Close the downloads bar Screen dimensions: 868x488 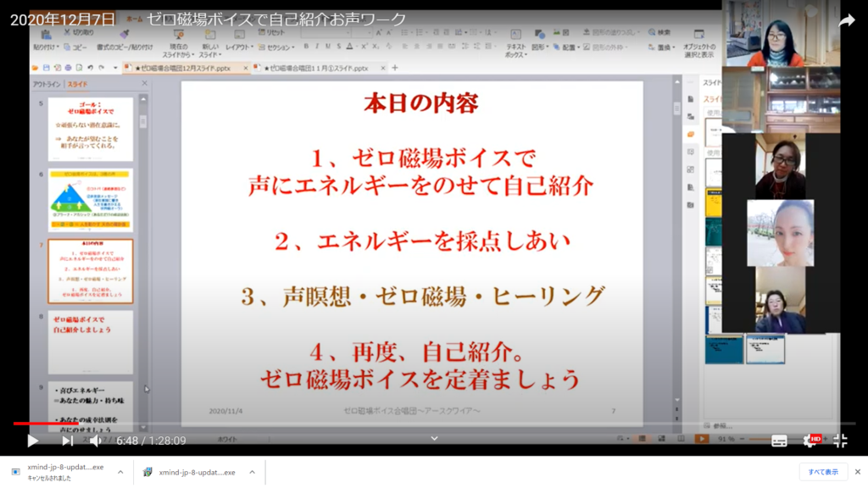click(x=857, y=472)
